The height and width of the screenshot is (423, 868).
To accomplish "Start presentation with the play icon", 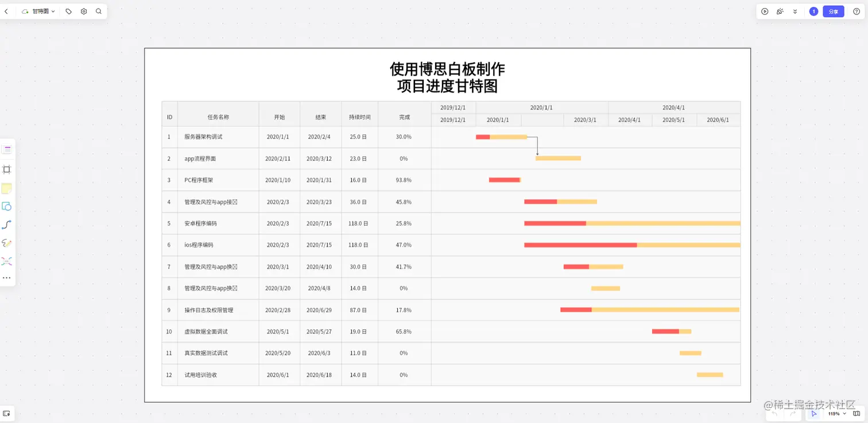I will 765,11.
